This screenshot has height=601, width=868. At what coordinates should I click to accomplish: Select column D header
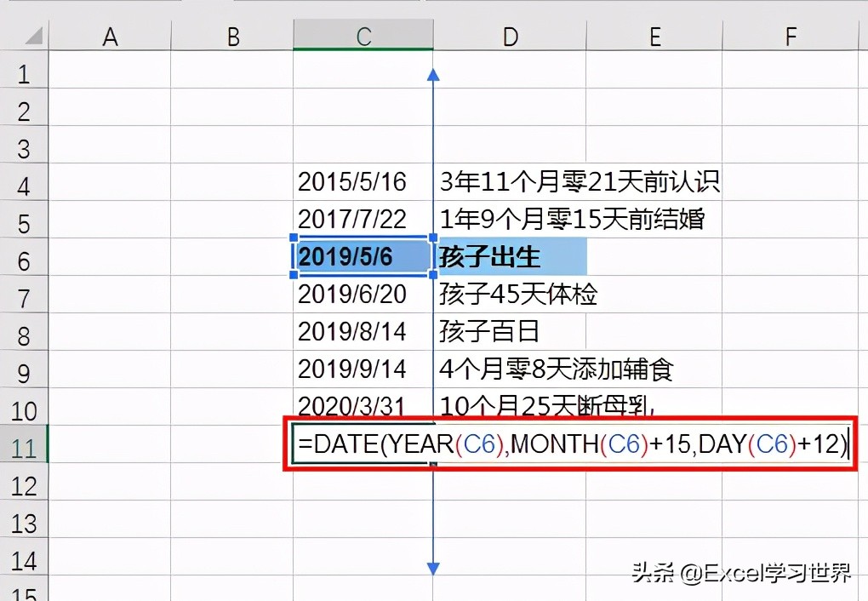[x=510, y=36]
